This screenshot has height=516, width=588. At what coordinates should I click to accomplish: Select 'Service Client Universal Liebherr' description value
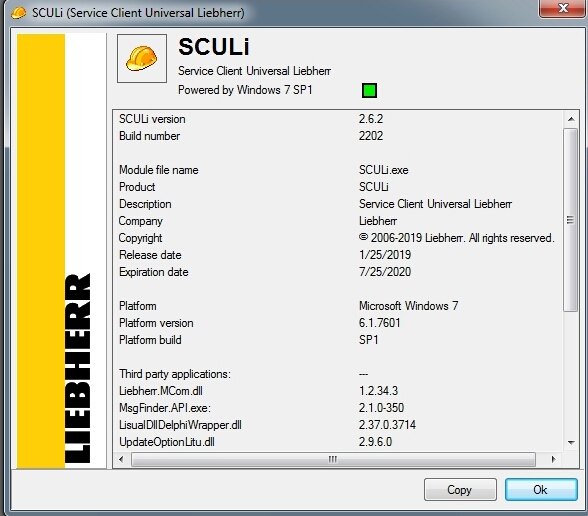point(435,204)
